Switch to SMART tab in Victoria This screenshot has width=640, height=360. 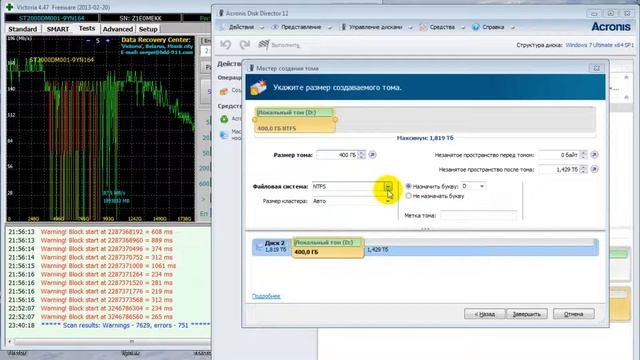(58, 29)
